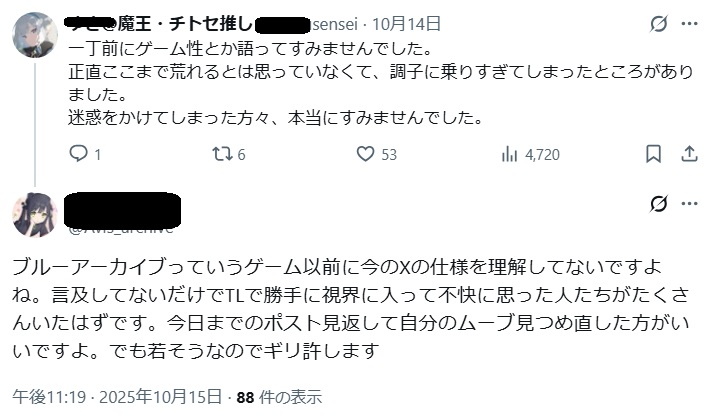Open the reply author's profile picture

point(34,214)
